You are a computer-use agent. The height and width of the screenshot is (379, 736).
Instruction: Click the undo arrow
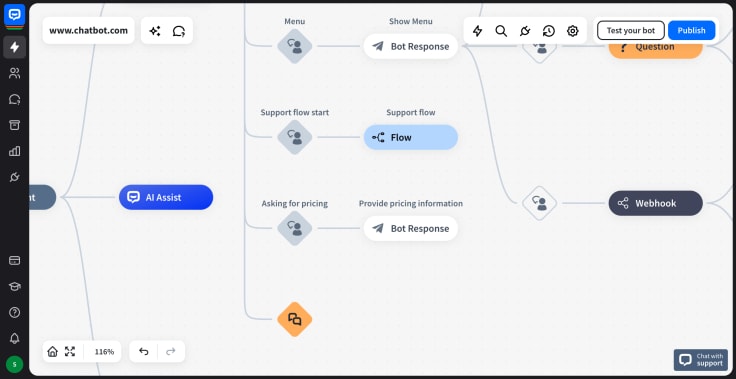144,351
